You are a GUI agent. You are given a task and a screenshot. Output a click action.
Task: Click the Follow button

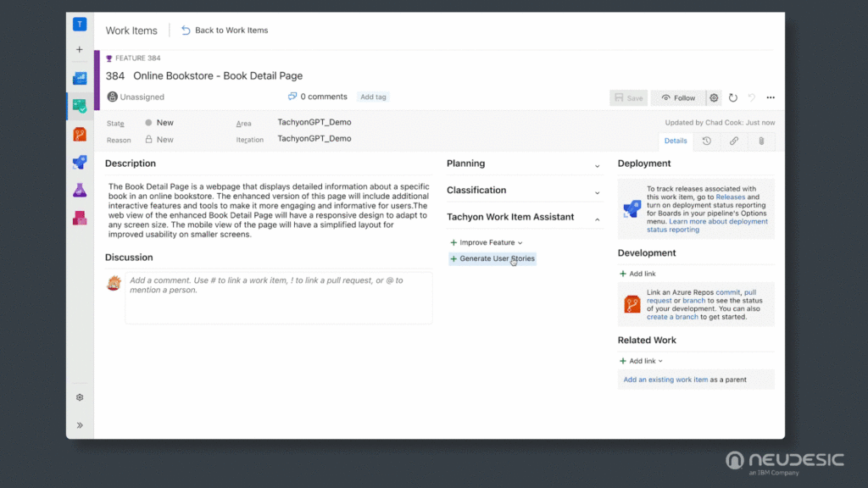click(678, 98)
